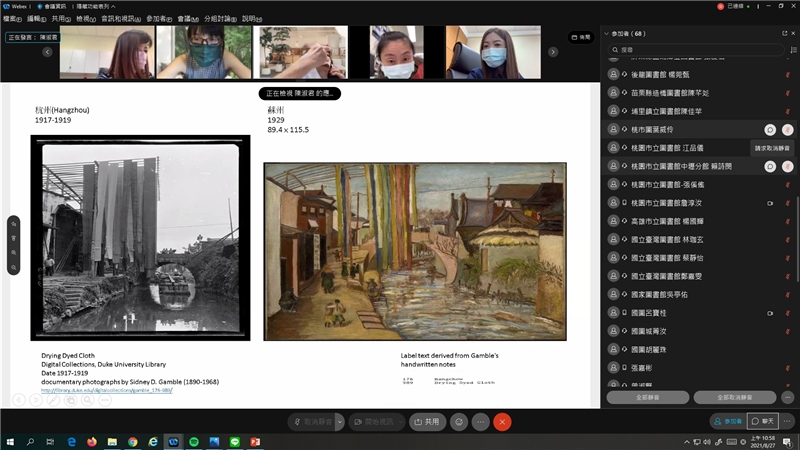
Task: Open the 檔案 (File) menu
Action: 12,19
